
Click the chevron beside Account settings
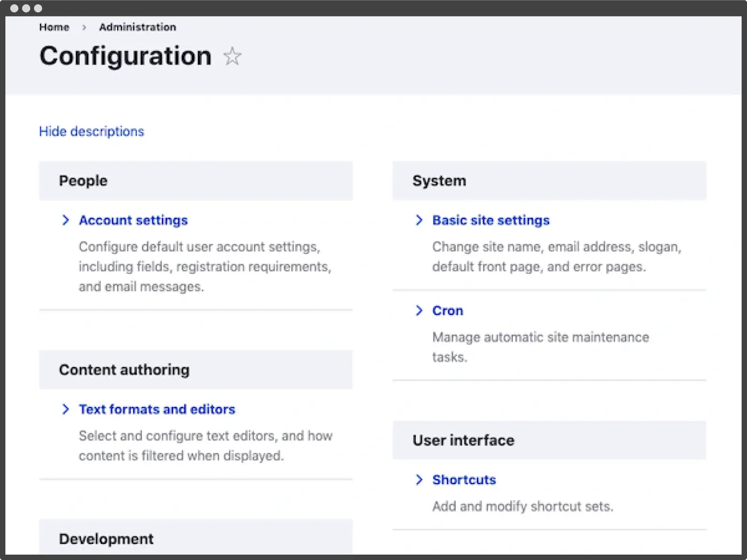pos(66,220)
